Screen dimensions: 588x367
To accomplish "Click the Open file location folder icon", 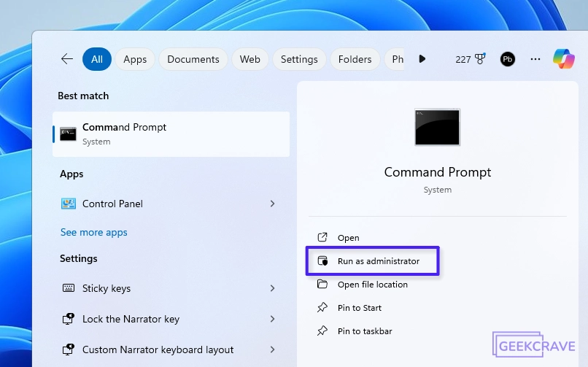I will (322, 284).
